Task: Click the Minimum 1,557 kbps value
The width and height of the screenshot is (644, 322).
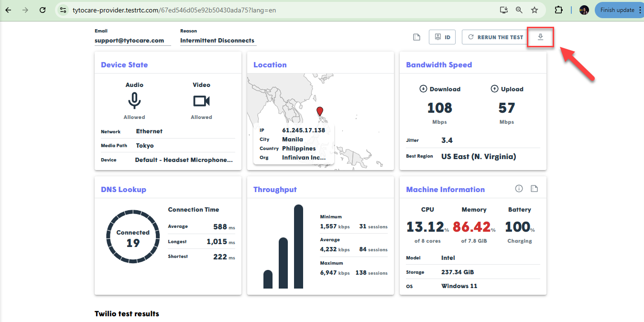Action: [x=335, y=226]
